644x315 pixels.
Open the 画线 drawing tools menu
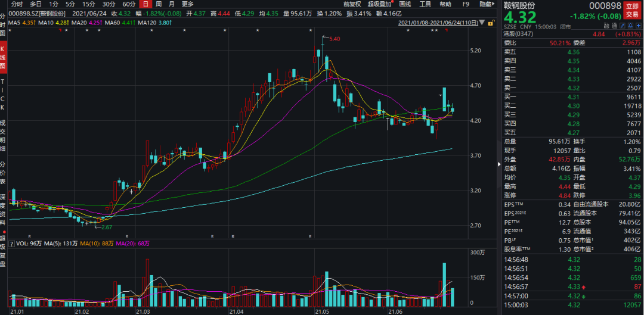coord(404,4)
